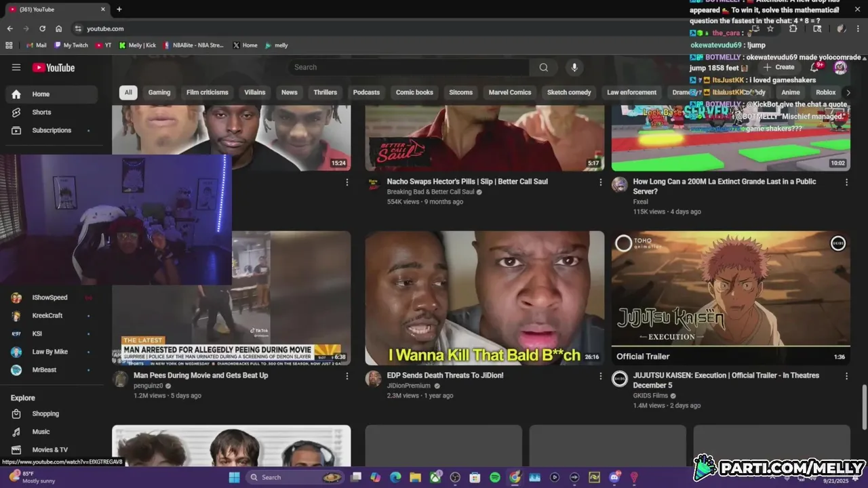Play the EDP Sends Death Threats thumbnail
Screen dimensions: 868x488
pyautogui.click(x=485, y=298)
